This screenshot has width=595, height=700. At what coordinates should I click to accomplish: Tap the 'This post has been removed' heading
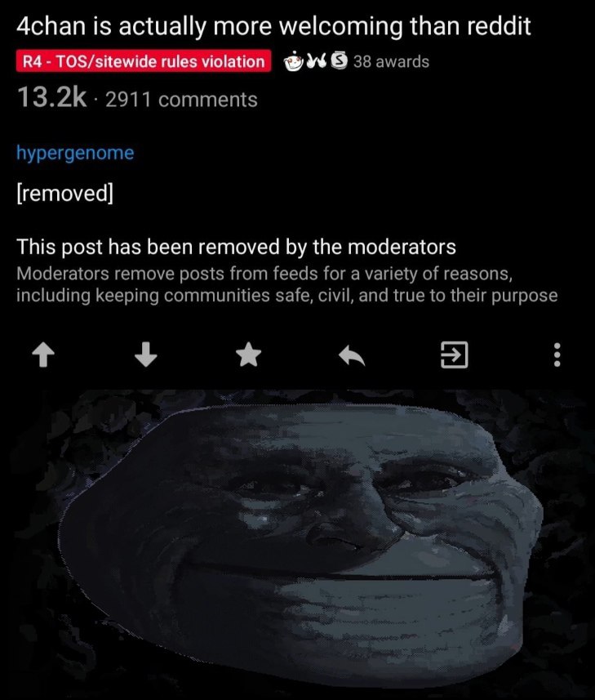tap(237, 247)
